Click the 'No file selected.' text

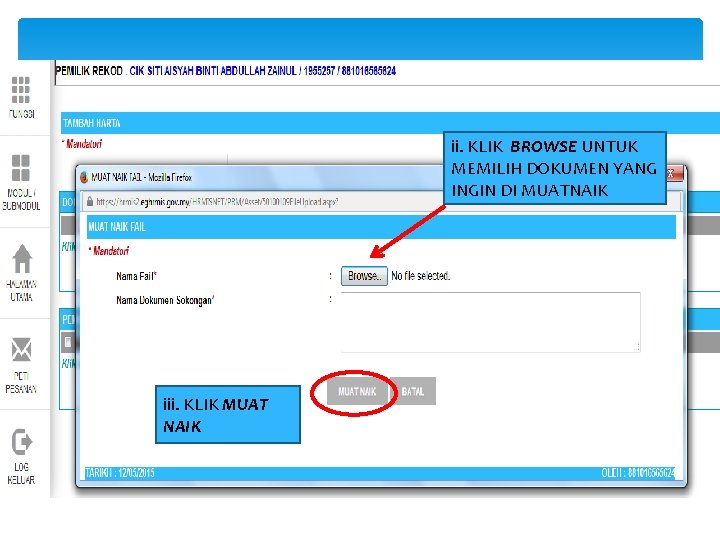point(421,276)
